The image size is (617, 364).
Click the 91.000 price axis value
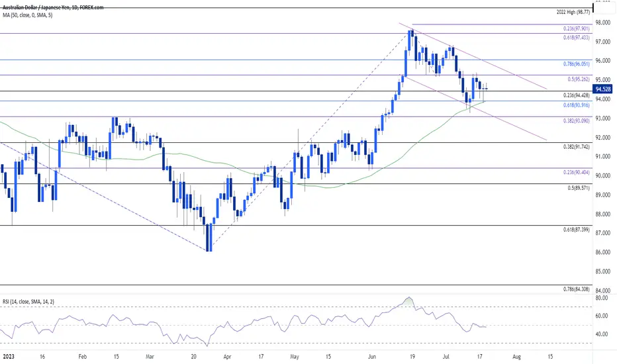point(603,157)
